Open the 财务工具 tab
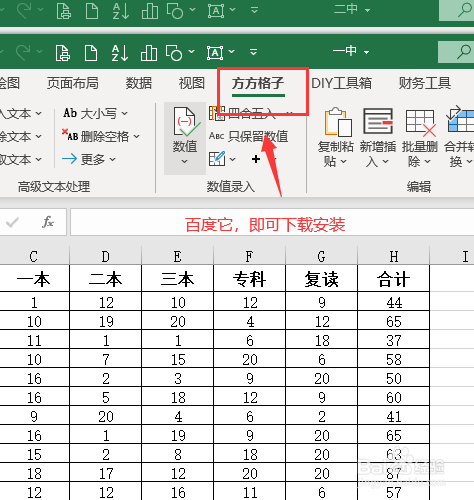Screen dimensions: 474x500 (x=425, y=83)
